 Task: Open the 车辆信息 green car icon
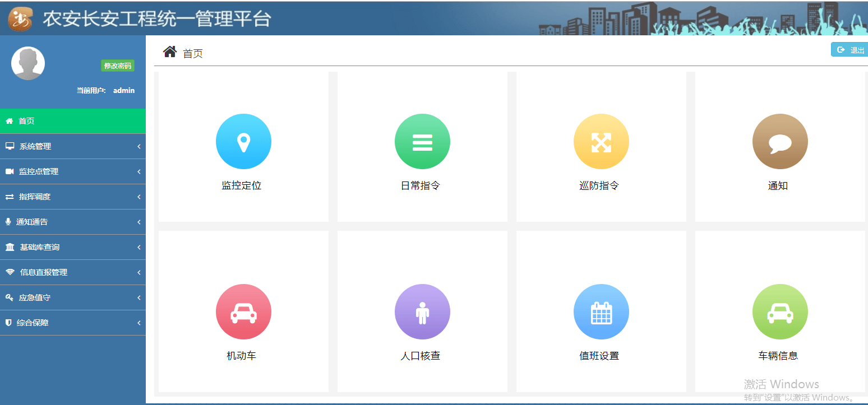[780, 312]
